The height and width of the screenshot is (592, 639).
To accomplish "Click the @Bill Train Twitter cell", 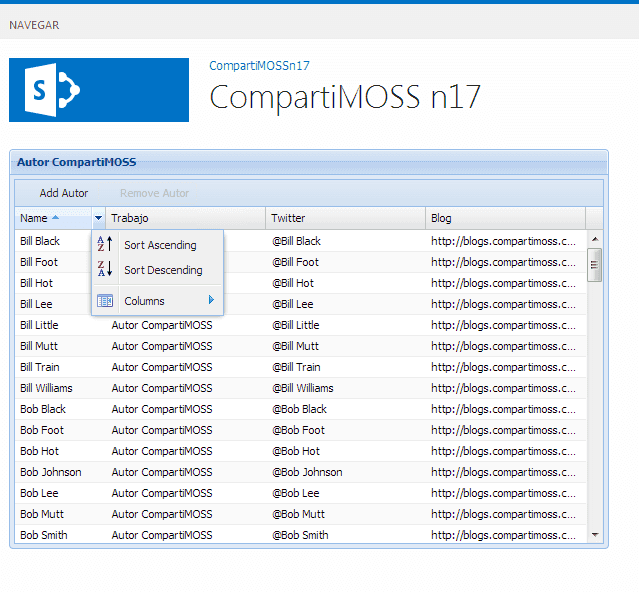I will (x=346, y=367).
